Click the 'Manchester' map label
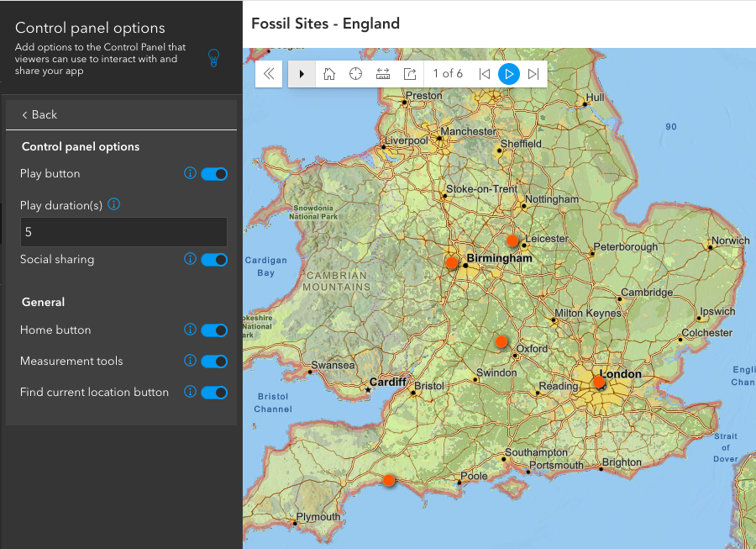Screen dimensions: 756x549 pos(468,131)
